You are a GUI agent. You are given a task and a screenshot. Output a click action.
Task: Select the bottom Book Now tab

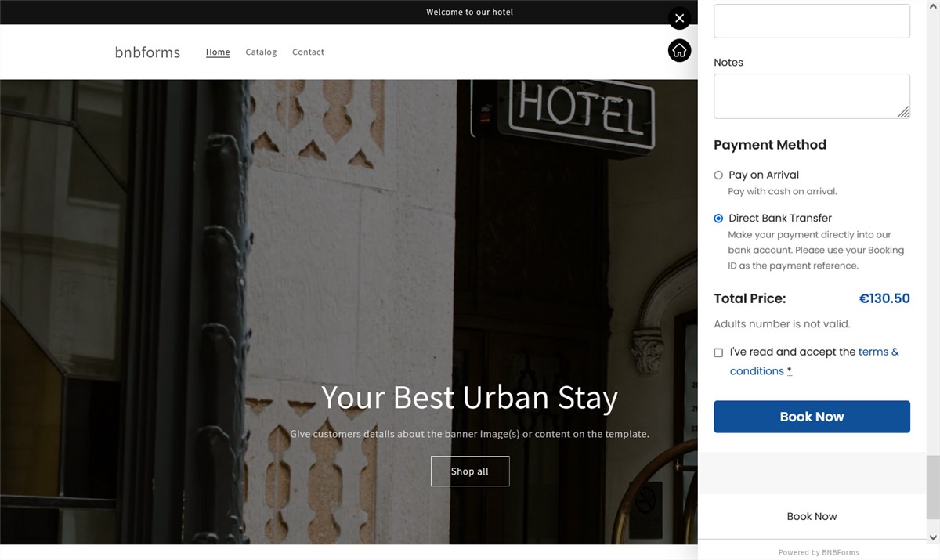812,517
